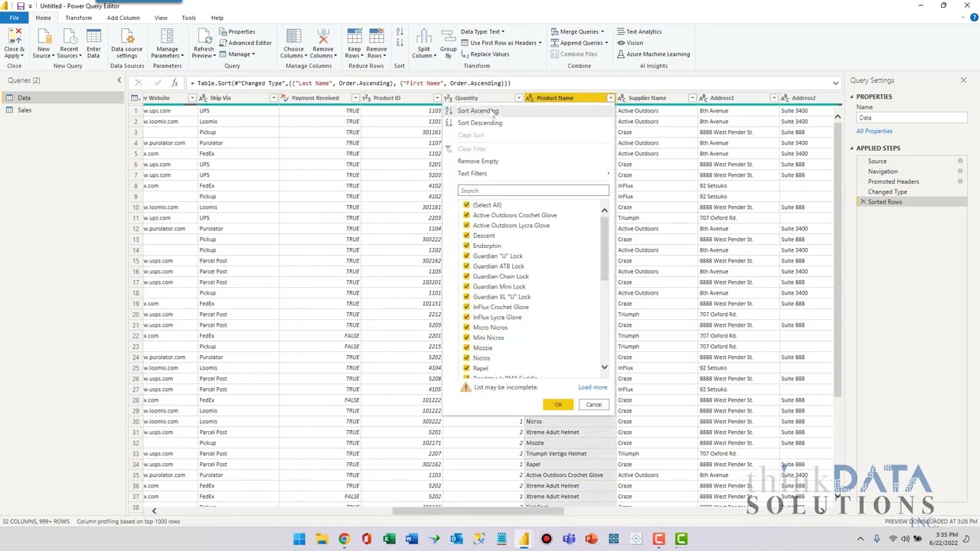
Task: Uncheck the Endorphin filter value
Action: coord(466,246)
